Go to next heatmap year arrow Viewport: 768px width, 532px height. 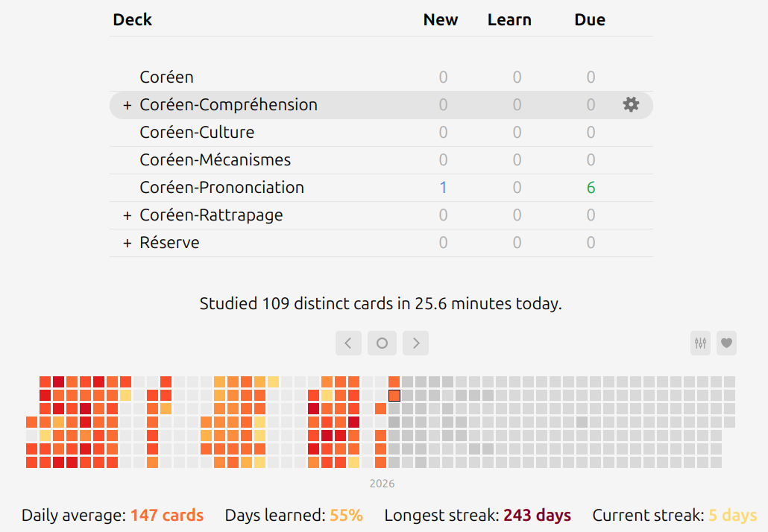[415, 343]
